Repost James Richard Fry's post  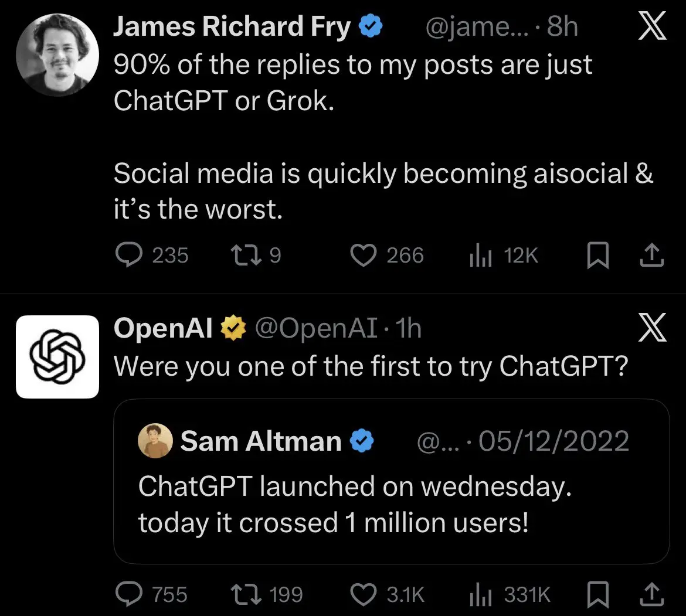tap(242, 255)
